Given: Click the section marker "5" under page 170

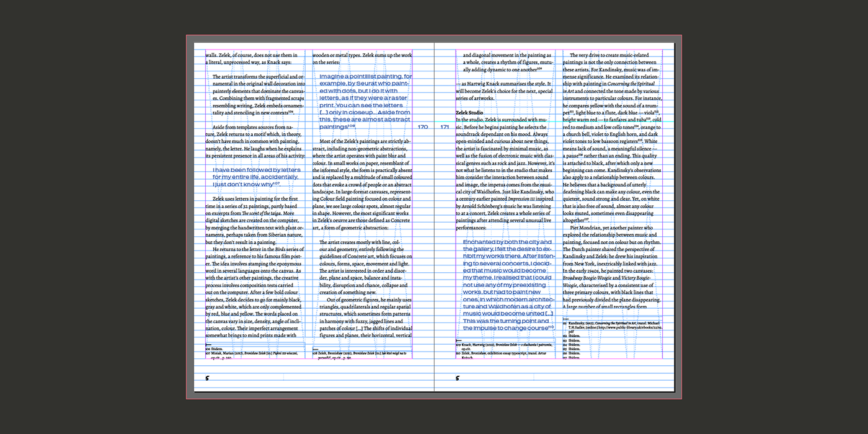Looking at the screenshot, I should [x=208, y=378].
